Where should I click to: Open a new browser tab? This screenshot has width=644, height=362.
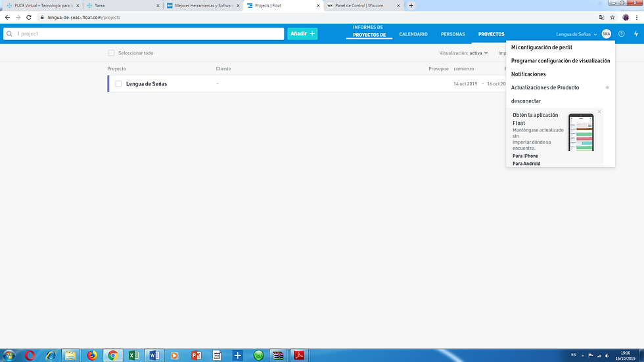(411, 6)
